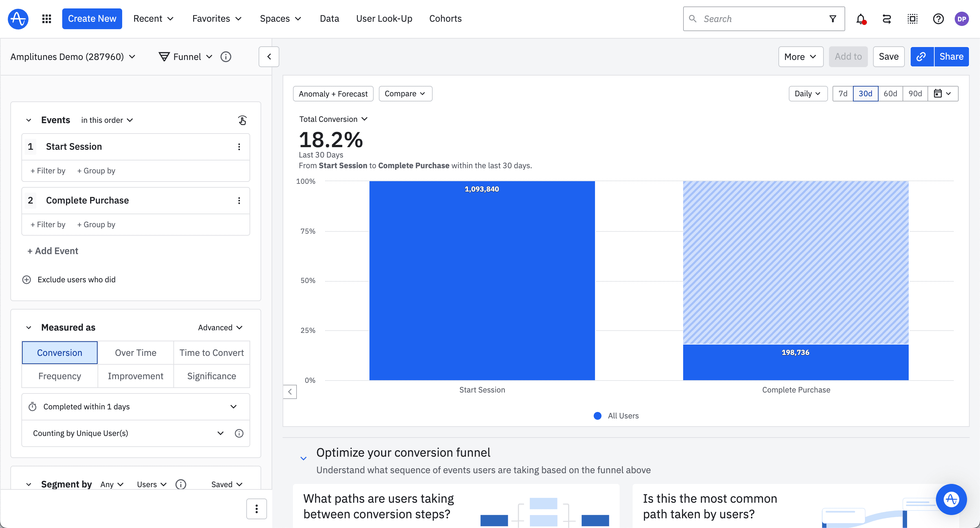This screenshot has width=980, height=528.
Task: Select the 7d date range option
Action: (x=843, y=93)
